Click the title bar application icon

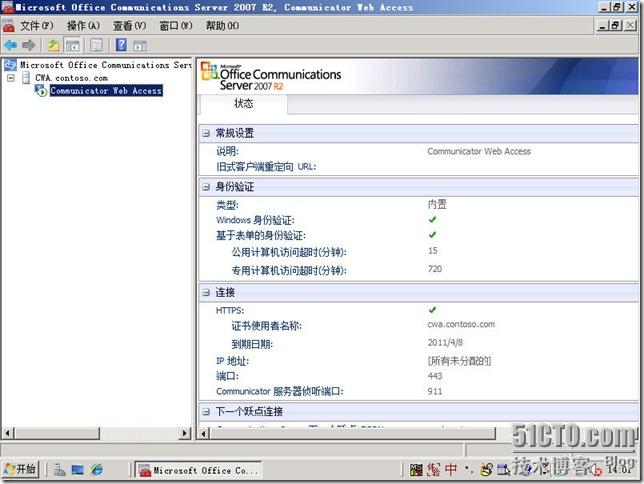pos(7,7)
